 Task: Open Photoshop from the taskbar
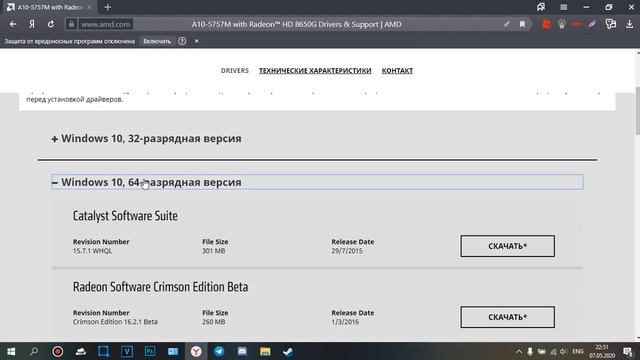coord(150,351)
